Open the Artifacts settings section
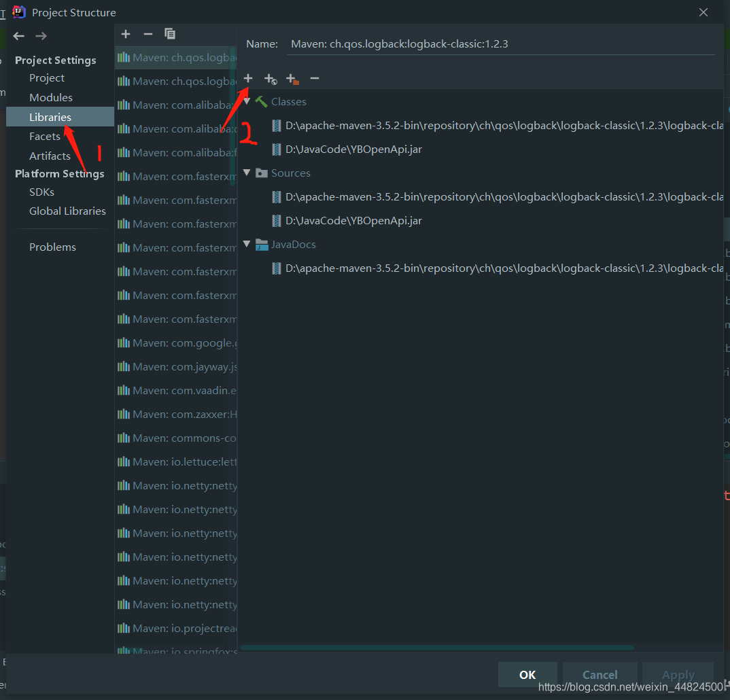Image resolution: width=730 pixels, height=700 pixels. click(50, 156)
